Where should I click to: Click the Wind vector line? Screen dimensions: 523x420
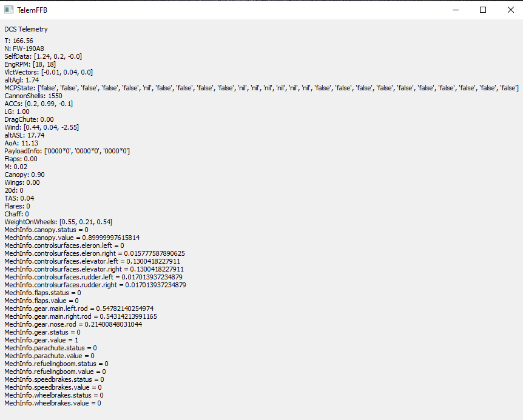[x=41, y=127]
